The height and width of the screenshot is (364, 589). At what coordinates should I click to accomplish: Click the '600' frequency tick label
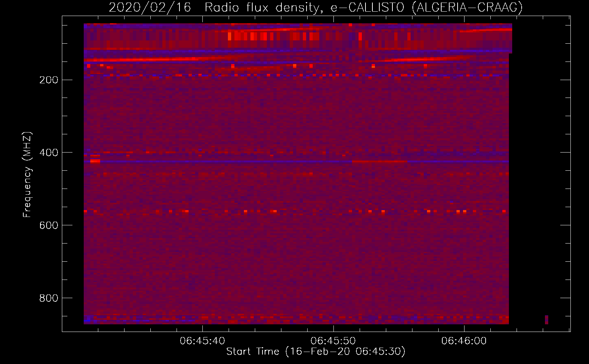49,226
